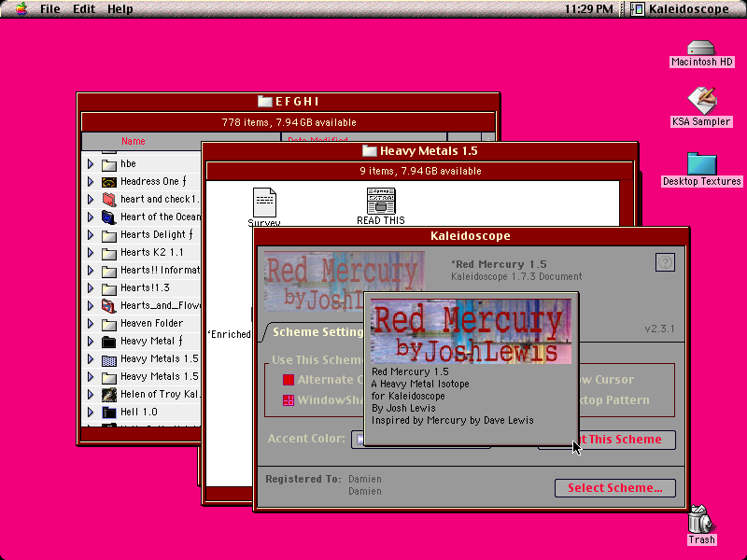Click the Hearts!! Informat folder icon
The height and width of the screenshot is (560, 747).
click(x=109, y=271)
